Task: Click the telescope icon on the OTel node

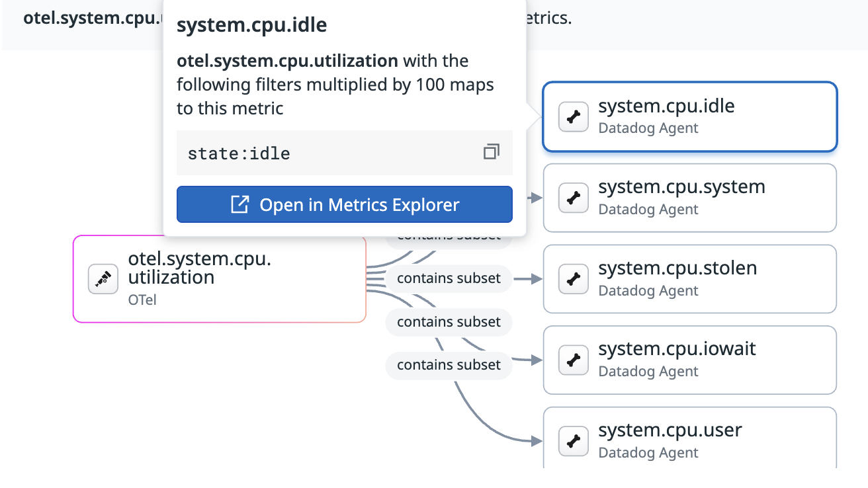Action: click(103, 279)
